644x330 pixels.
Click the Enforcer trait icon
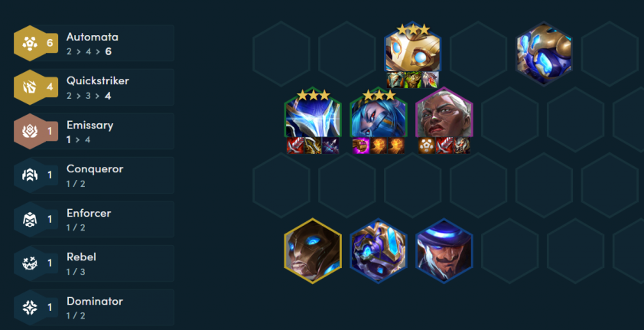pyautogui.click(x=30, y=219)
